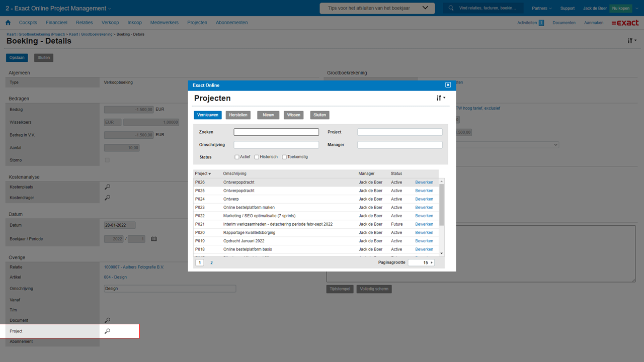
Task: Tick the Historisch status checkbox
Action: [x=257, y=157]
